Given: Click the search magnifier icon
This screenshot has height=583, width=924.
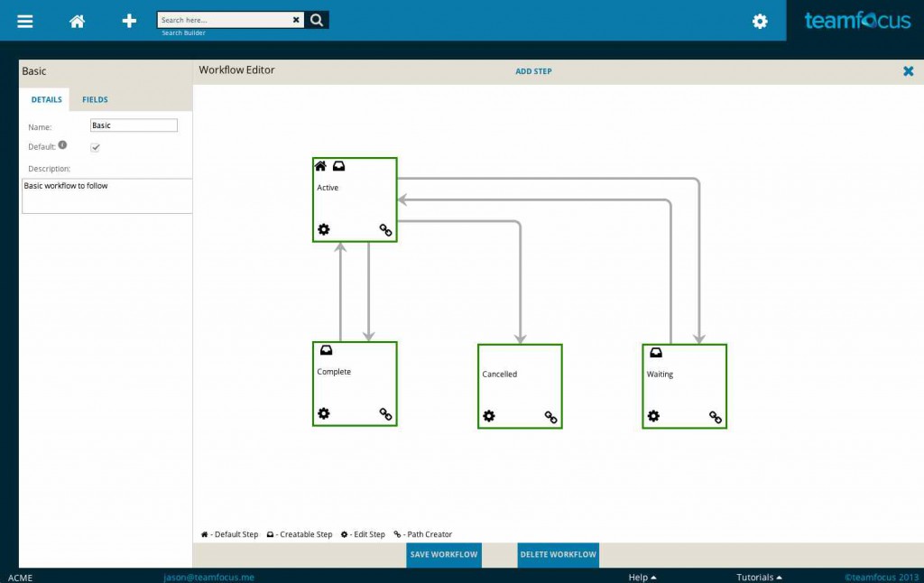Looking at the screenshot, I should click(317, 18).
